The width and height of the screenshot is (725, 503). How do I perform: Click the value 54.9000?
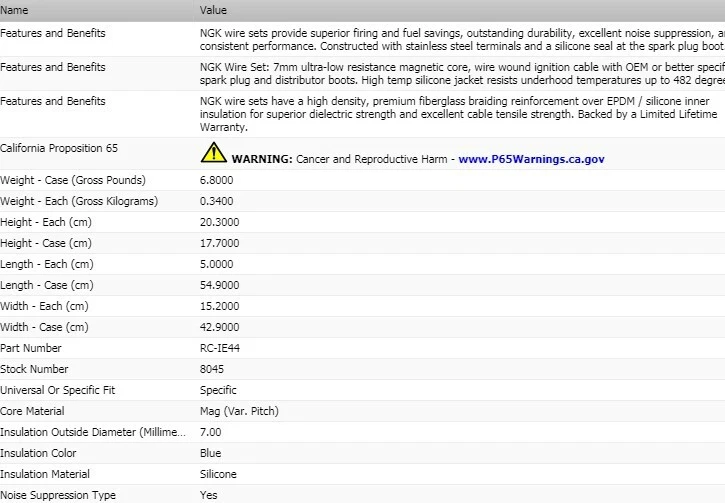(220, 285)
